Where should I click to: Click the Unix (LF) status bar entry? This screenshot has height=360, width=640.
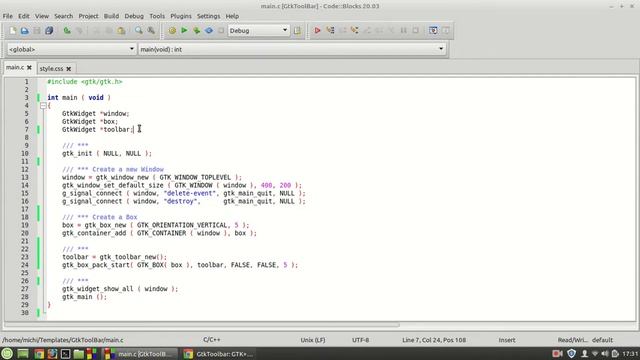tap(313, 340)
